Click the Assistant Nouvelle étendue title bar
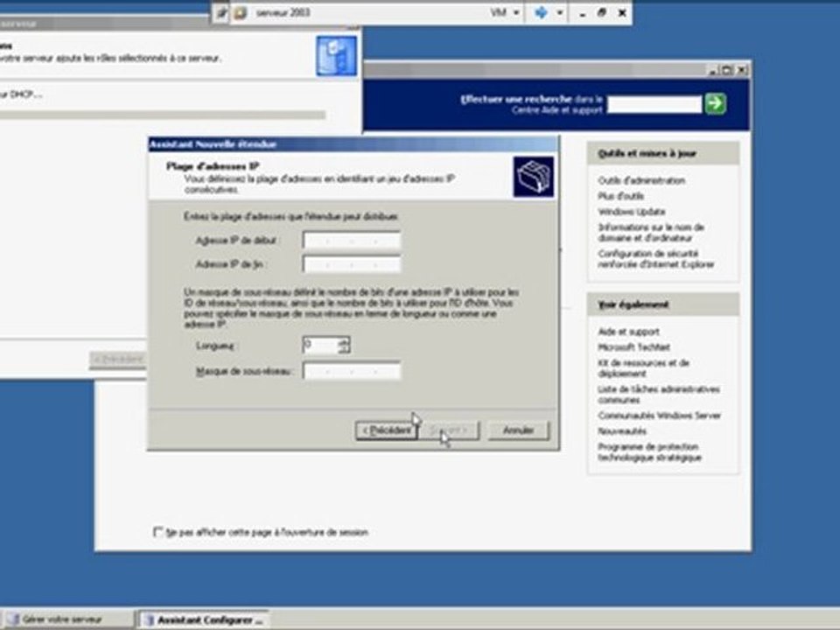 [353, 144]
